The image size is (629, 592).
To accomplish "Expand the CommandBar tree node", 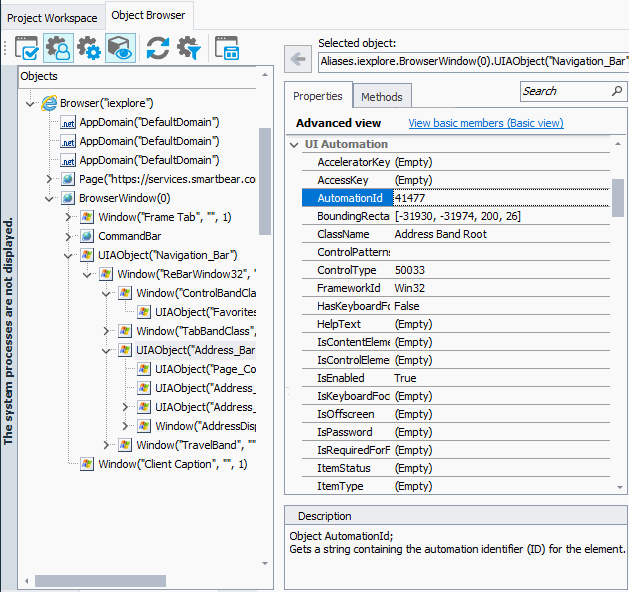I will (x=69, y=236).
